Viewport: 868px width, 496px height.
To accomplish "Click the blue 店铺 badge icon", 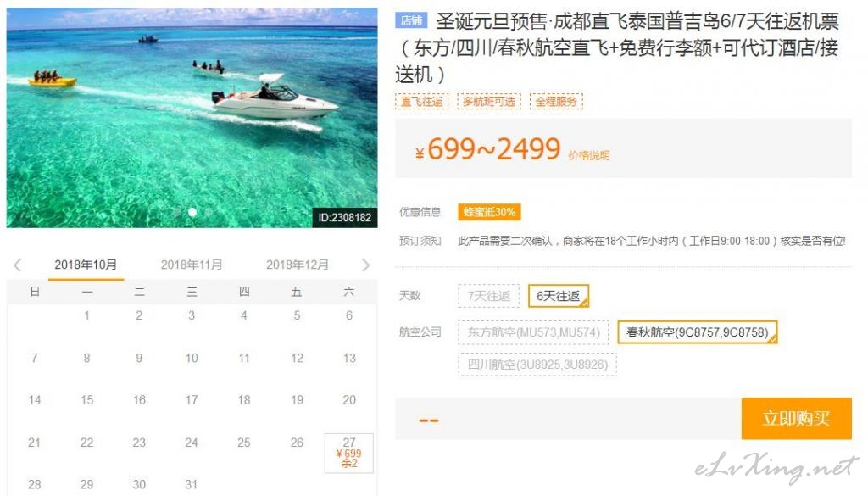I will (411, 21).
